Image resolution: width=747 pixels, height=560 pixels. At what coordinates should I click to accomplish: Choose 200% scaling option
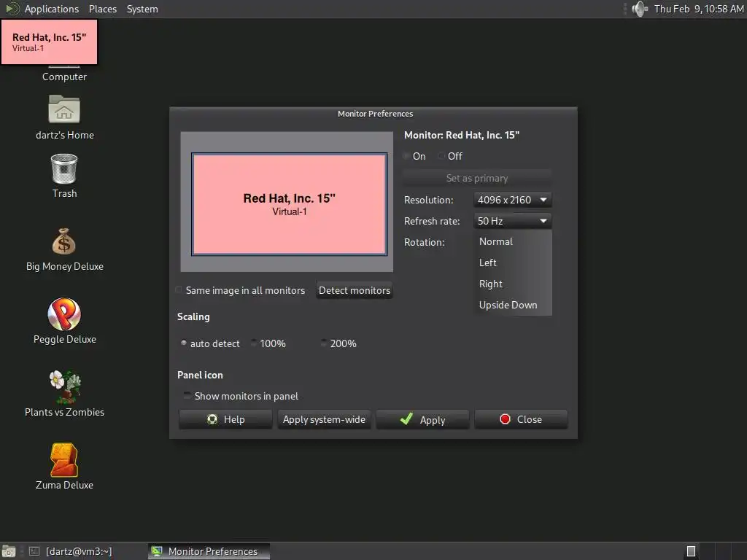click(x=323, y=343)
